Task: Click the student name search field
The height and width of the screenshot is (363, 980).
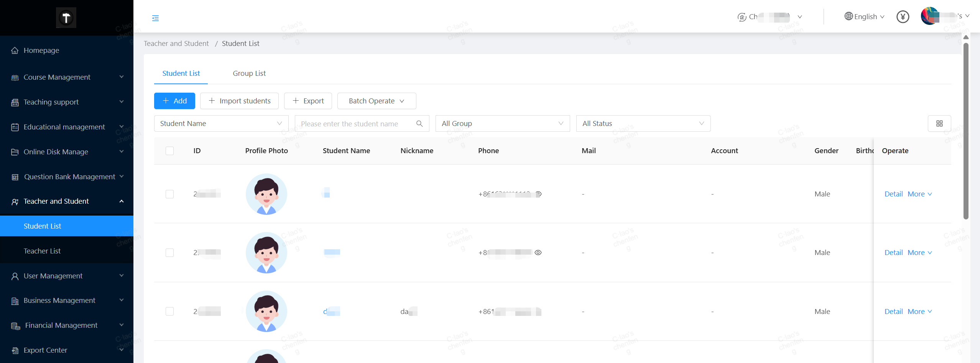Action: click(x=355, y=123)
